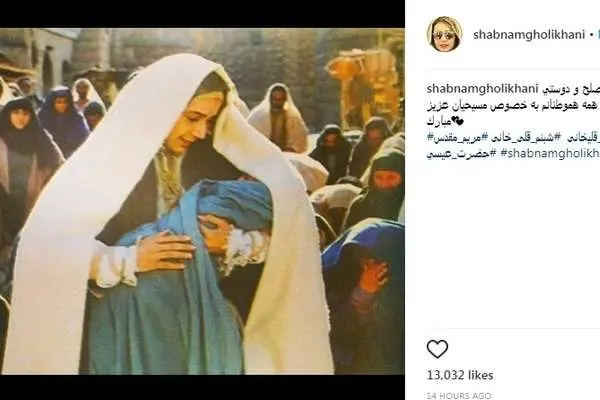
Task: View the 13,032 likes list
Action: (460, 375)
